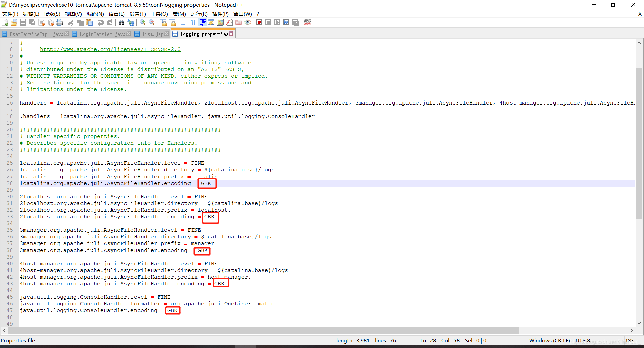Open a file using the folder icon
Image resolution: width=644 pixels, height=348 pixels.
tap(14, 22)
